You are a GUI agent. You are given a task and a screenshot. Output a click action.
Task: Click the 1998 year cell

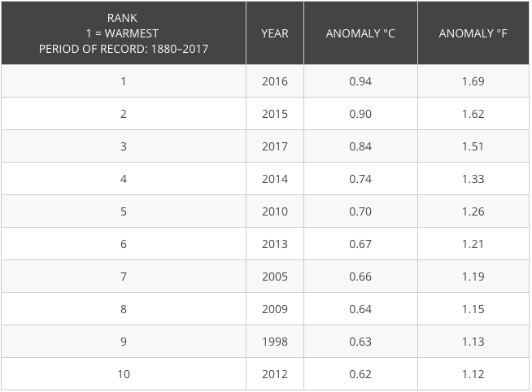tap(275, 342)
